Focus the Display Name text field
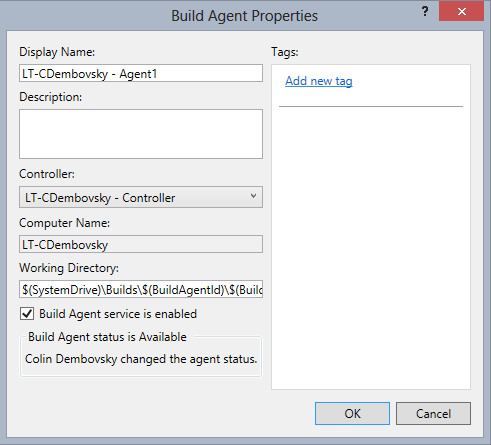The width and height of the screenshot is (491, 445). (141, 73)
